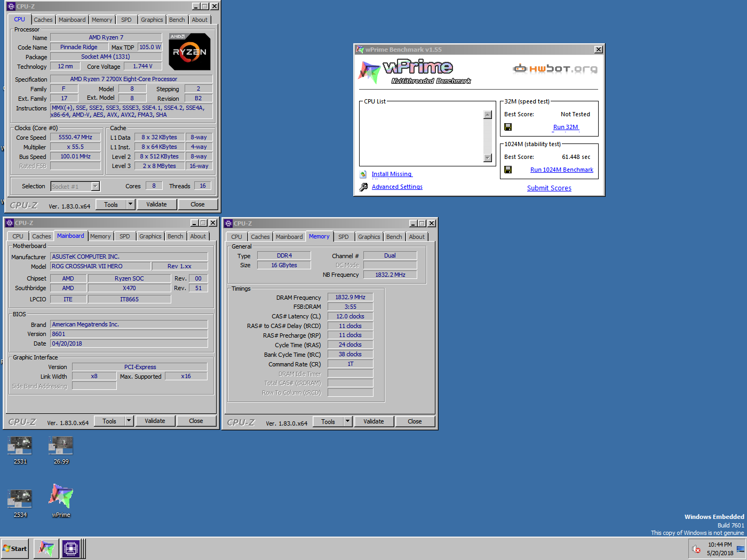Open the About tab in the Memory window
Screen dimensions: 747x560
(x=417, y=237)
